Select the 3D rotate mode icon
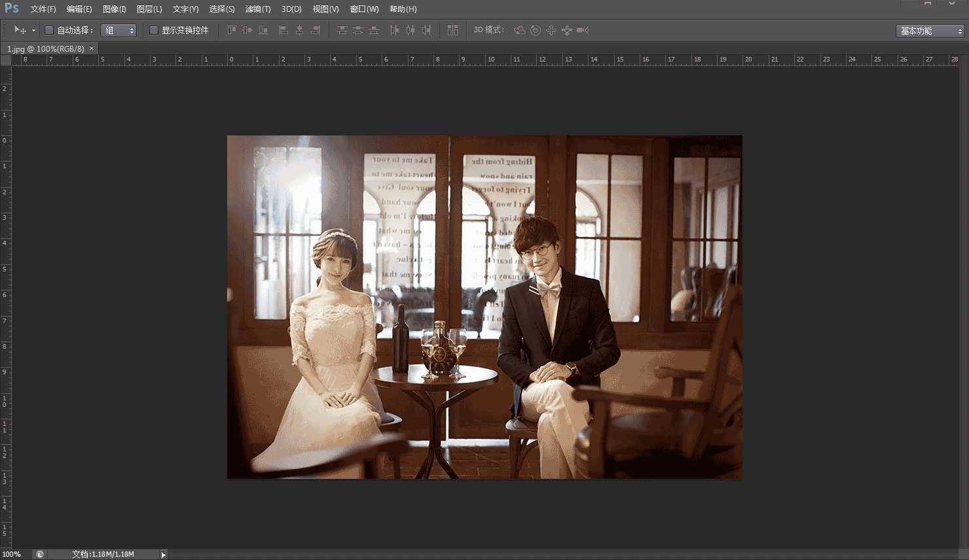The width and height of the screenshot is (969, 560). [519, 30]
